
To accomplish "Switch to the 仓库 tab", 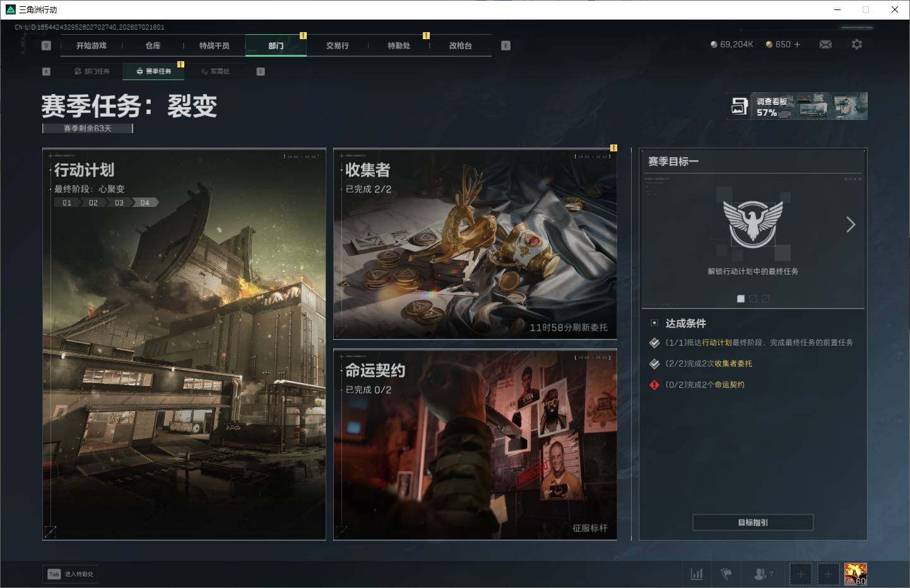I will [x=153, y=45].
